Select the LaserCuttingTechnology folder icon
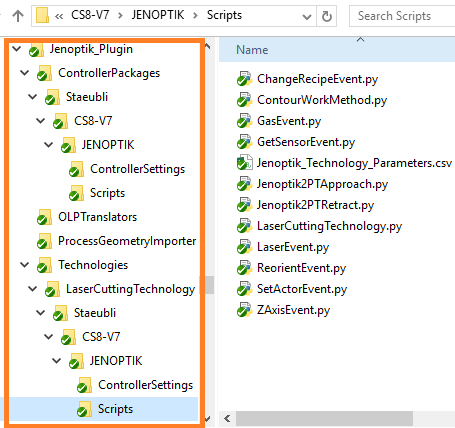Viewport: 455px width, 428px height. point(52,290)
